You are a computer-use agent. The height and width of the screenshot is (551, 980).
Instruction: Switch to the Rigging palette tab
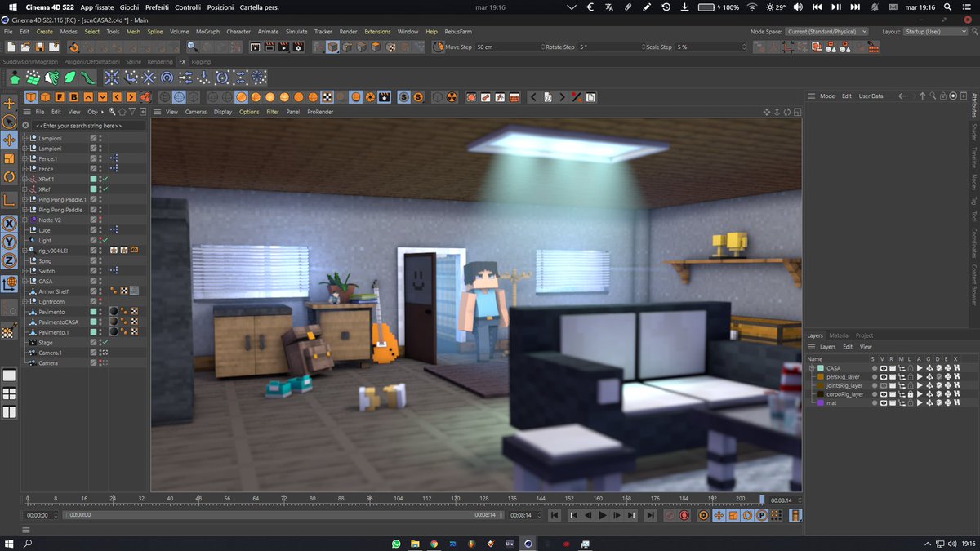tap(200, 62)
